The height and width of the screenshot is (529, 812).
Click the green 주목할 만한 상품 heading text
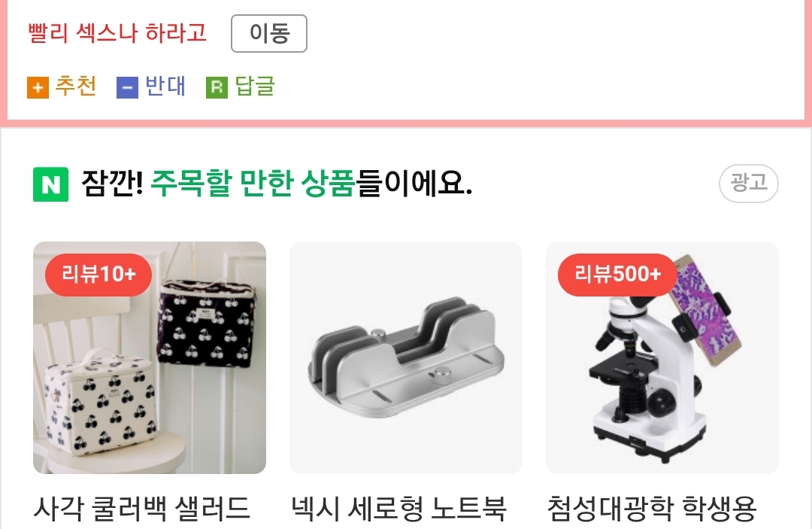tap(253, 183)
